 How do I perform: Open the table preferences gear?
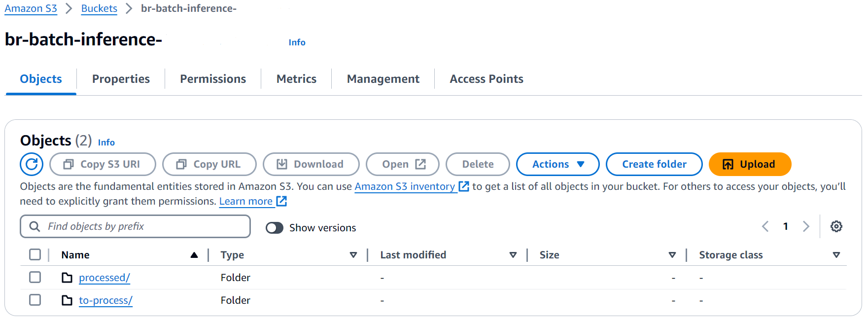pyautogui.click(x=836, y=226)
